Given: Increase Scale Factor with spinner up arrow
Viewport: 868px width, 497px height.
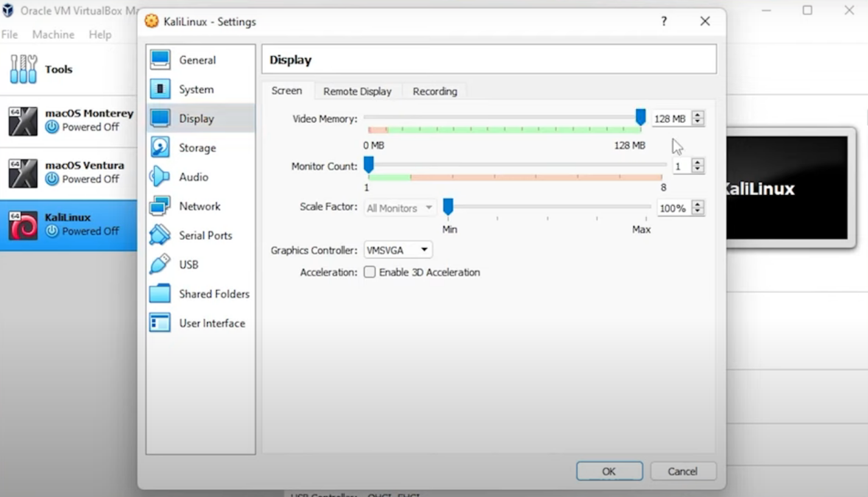Looking at the screenshot, I should pyautogui.click(x=698, y=204).
